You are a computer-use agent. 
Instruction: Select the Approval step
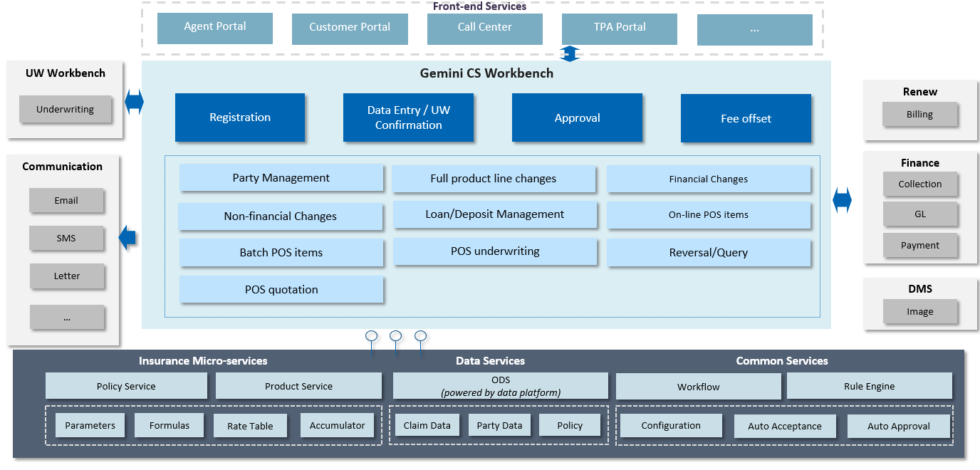coord(577,118)
